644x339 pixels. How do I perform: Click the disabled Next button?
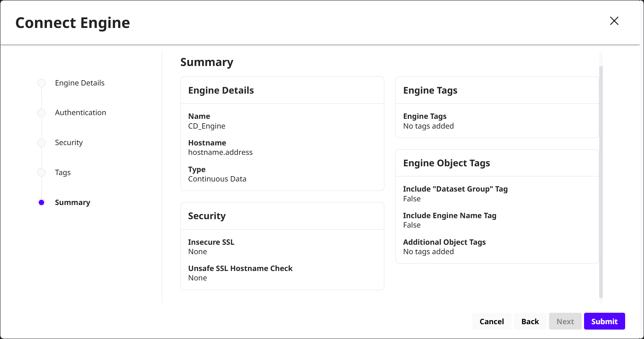[x=565, y=321]
